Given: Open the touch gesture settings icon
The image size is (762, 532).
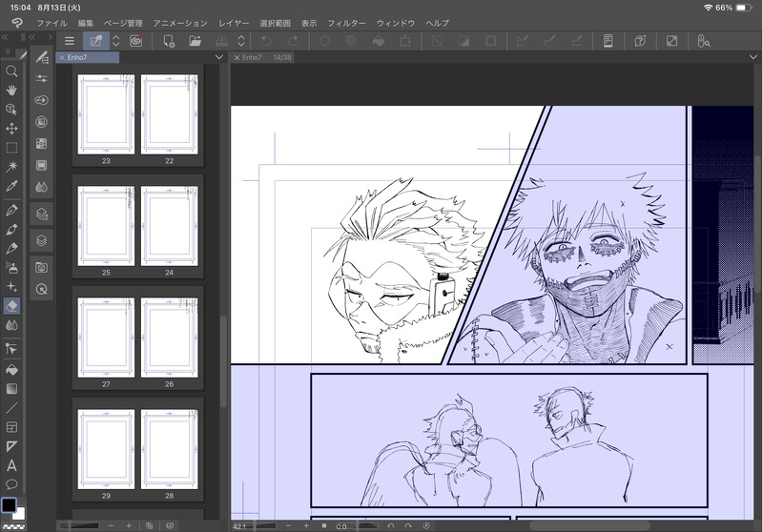Looking at the screenshot, I should pos(703,41).
